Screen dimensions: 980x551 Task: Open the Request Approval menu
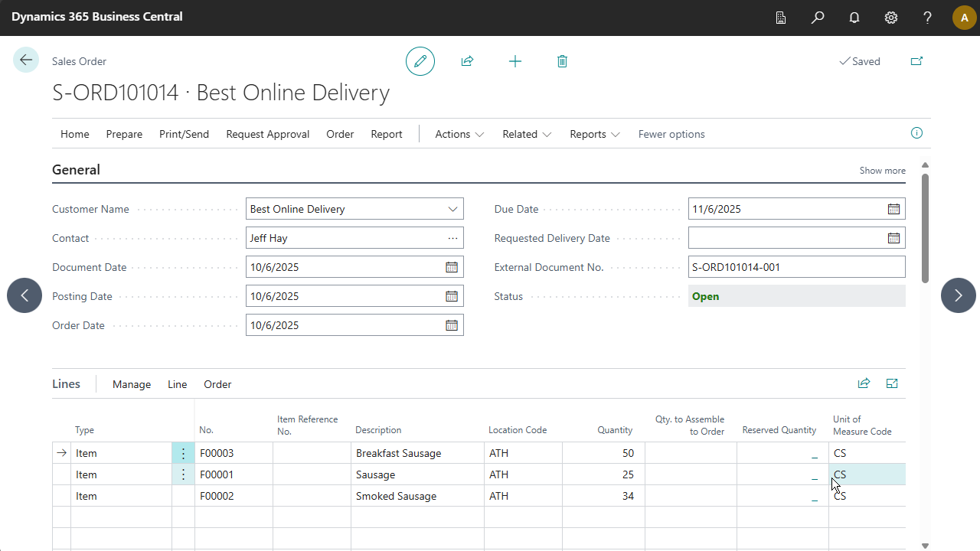point(267,134)
